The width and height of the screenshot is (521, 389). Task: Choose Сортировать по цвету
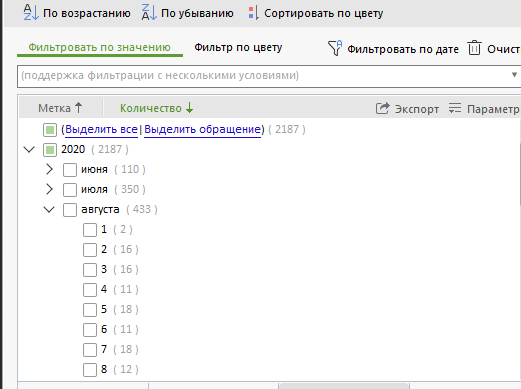[x=324, y=13]
